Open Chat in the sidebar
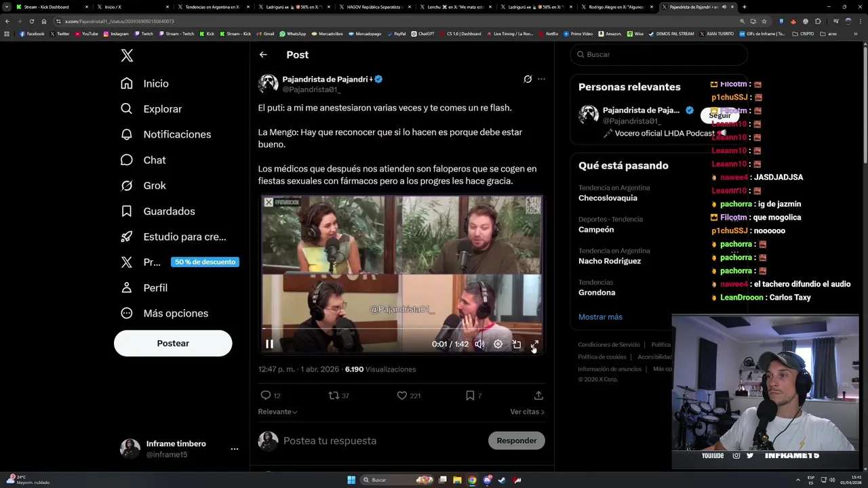This screenshot has width=868, height=488. click(143, 160)
